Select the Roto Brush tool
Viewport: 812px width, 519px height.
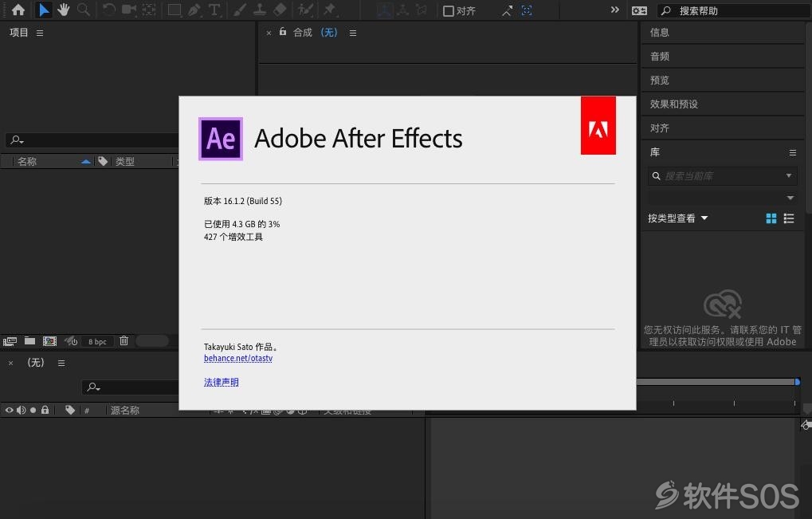(305, 10)
